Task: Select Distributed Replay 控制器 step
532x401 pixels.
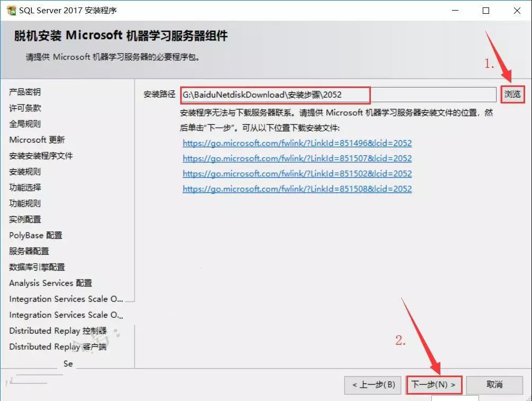Action: (x=58, y=330)
